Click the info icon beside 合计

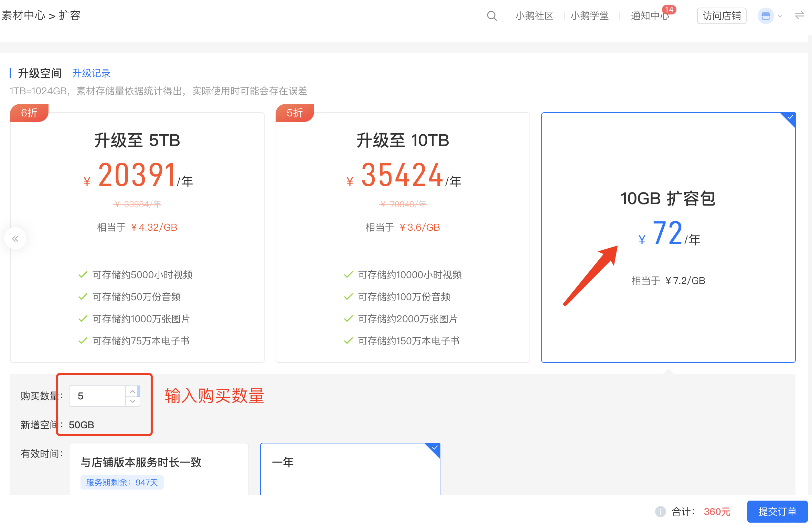pos(660,512)
